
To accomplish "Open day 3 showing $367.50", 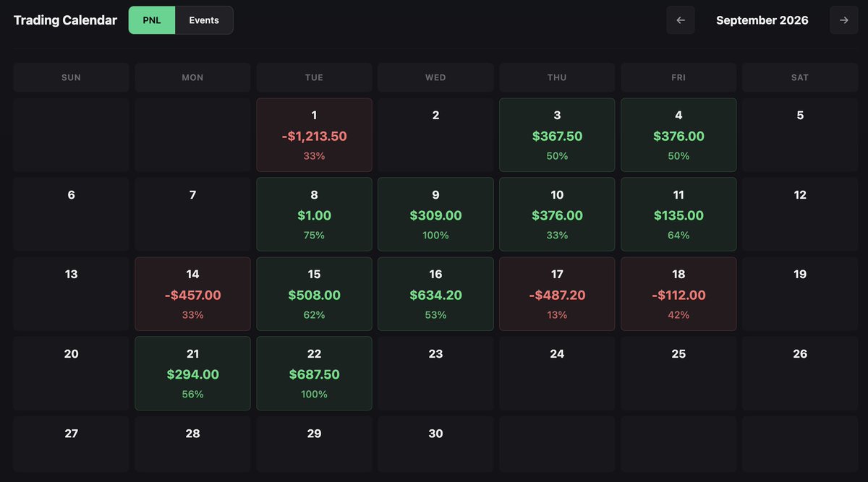I will [x=557, y=135].
